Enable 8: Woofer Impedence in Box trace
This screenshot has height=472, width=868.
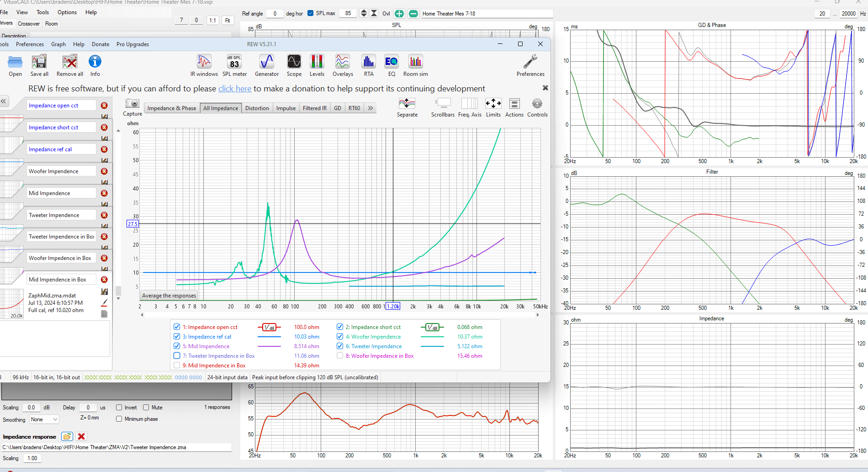[x=340, y=356]
